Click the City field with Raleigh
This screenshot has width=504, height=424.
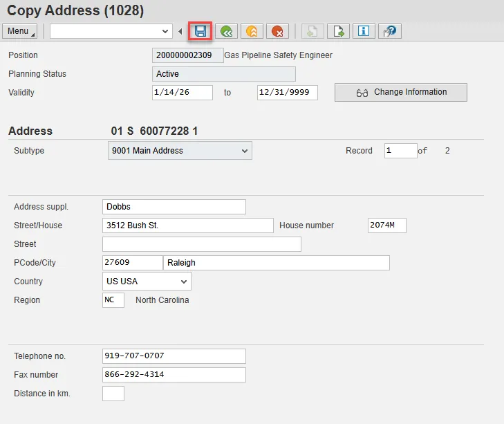[x=277, y=263]
